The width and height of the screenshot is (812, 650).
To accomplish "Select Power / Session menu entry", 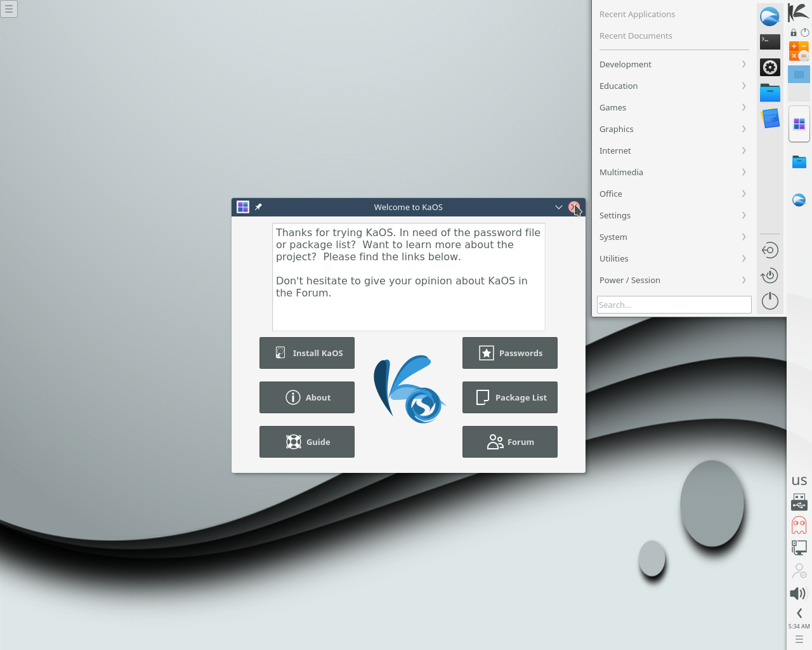I will click(x=673, y=280).
